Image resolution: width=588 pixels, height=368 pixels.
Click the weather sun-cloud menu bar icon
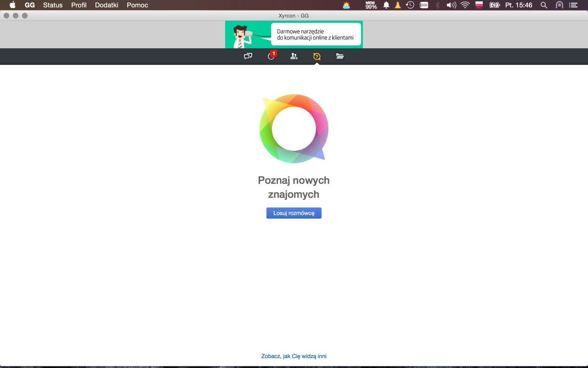tap(346, 5)
